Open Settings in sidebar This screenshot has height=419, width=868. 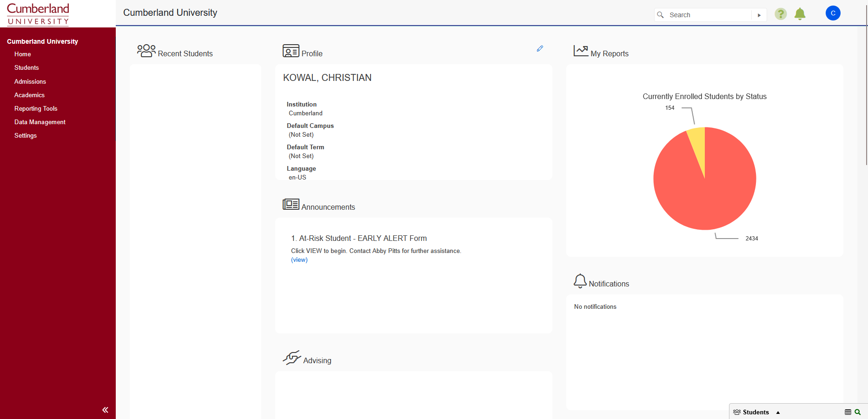click(x=26, y=135)
